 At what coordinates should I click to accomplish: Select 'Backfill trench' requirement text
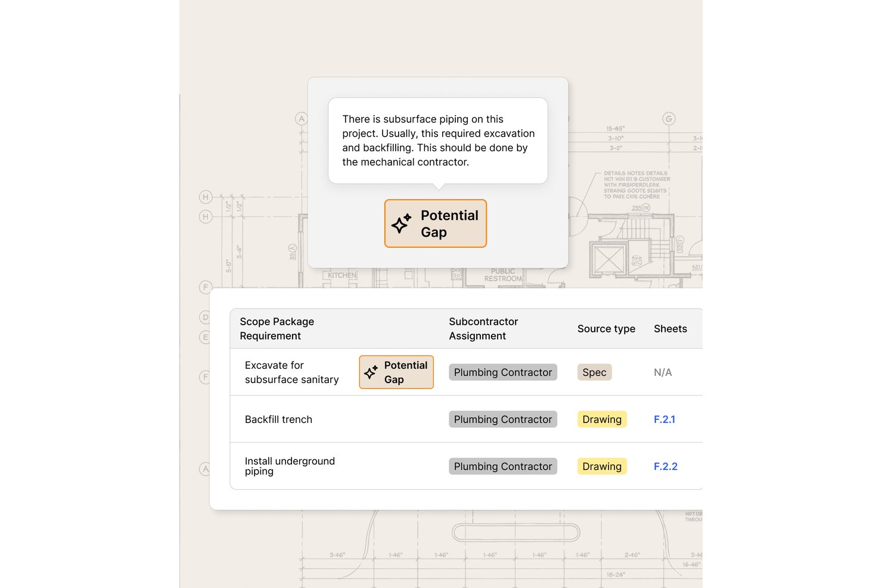[x=278, y=419]
